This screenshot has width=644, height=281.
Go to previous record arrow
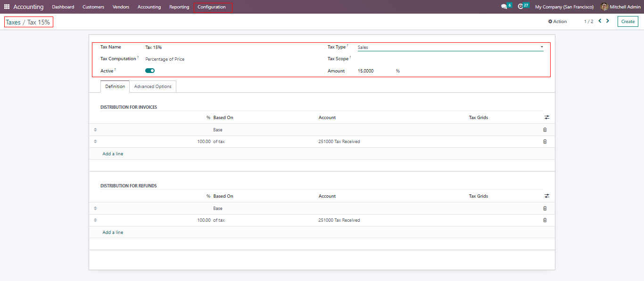click(x=600, y=21)
